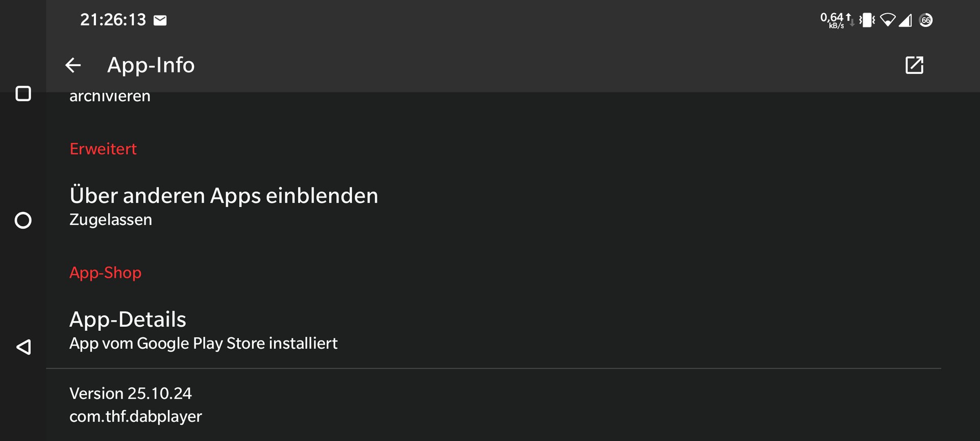The width and height of the screenshot is (980, 441).
Task: Tap the Wi-Fi status icon
Action: point(888,20)
